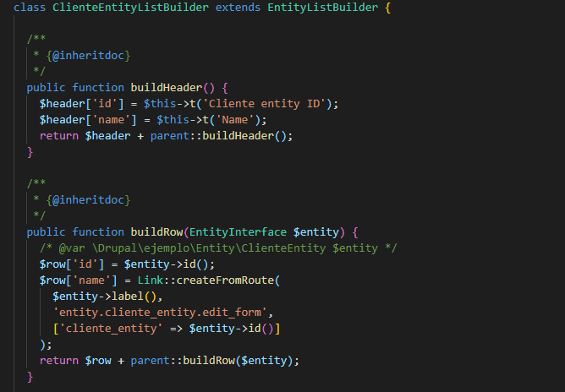
Task: Click the 'cliente_entity' array key
Action: (111, 329)
